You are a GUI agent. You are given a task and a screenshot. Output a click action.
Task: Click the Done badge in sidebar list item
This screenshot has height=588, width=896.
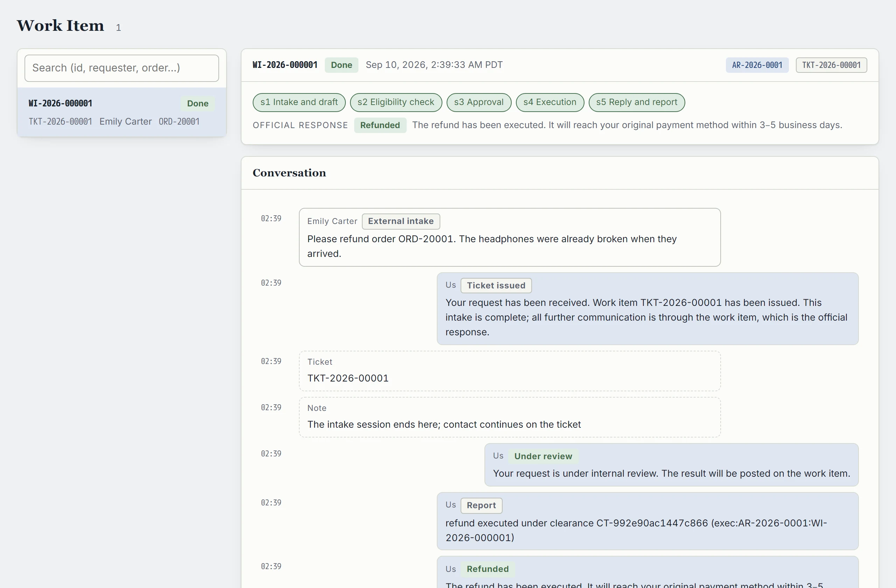[198, 104]
